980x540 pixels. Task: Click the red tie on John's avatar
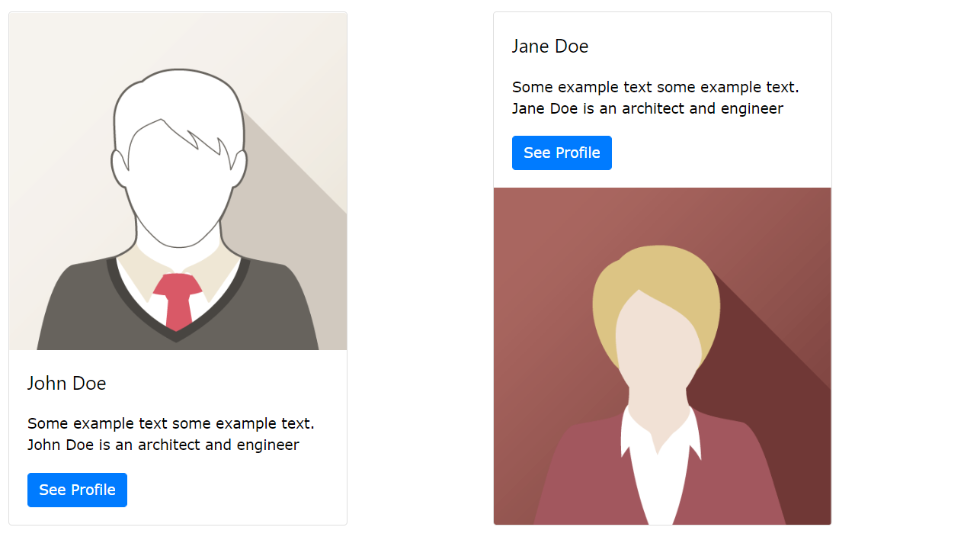[x=178, y=301]
